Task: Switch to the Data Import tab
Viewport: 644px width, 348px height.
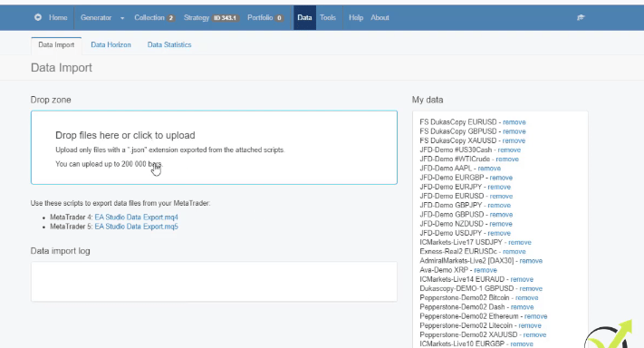Action: [x=56, y=45]
